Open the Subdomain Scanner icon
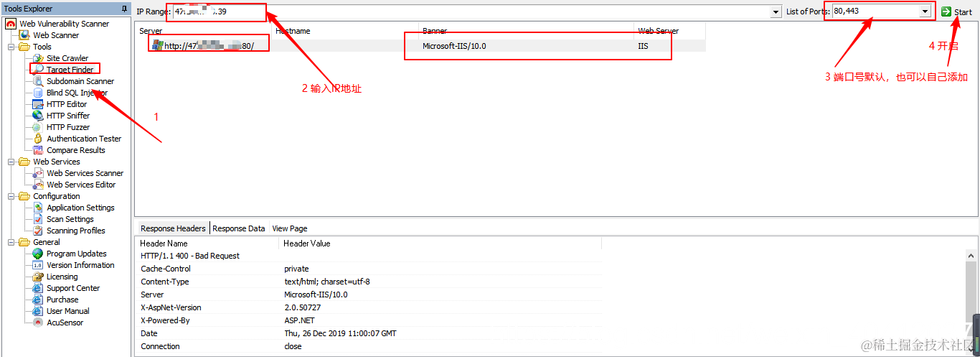This screenshot has width=980, height=357. point(38,81)
